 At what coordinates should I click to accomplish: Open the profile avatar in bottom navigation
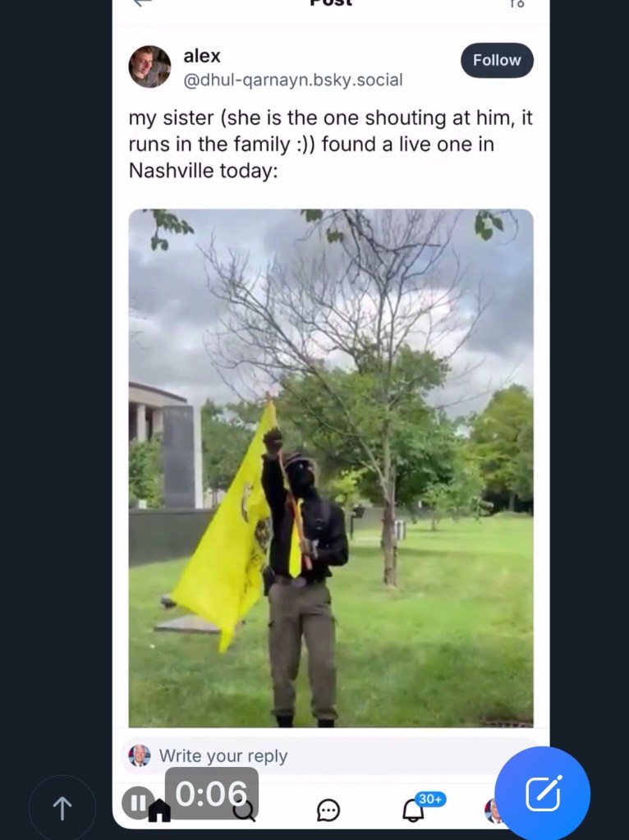click(x=491, y=810)
